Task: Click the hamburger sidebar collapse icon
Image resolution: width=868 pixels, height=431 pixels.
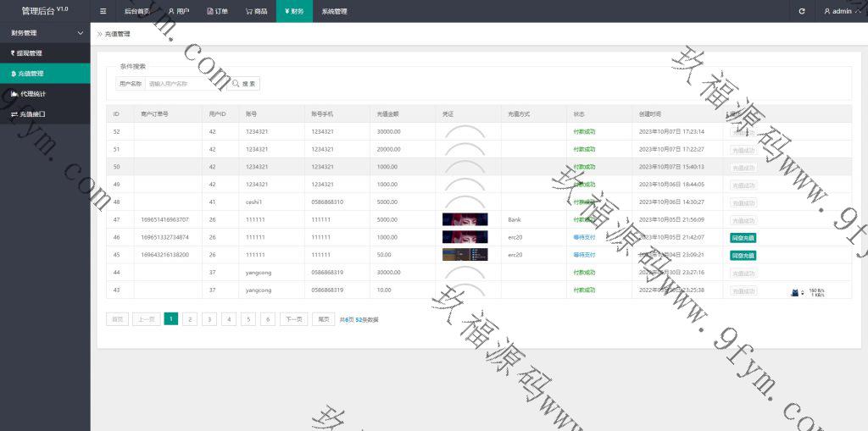Action: [x=103, y=11]
